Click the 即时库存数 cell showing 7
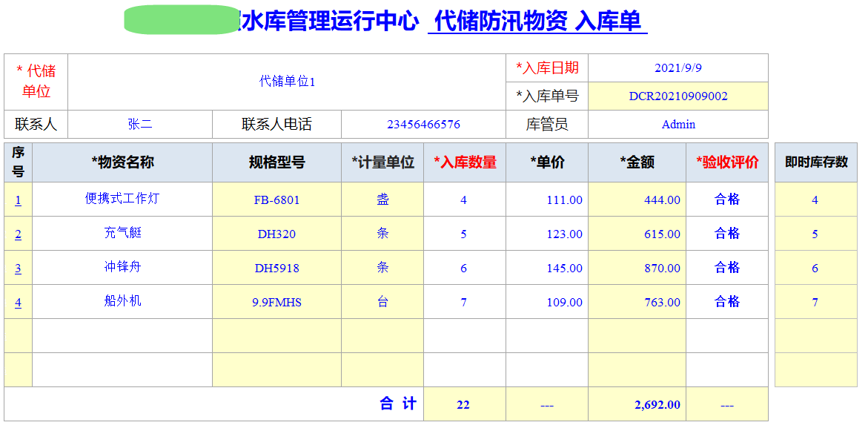The image size is (868, 428). tap(815, 302)
